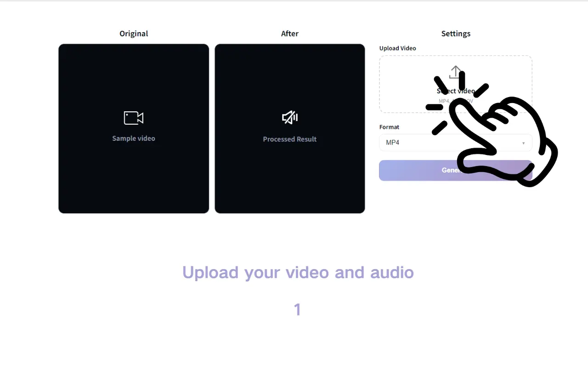Click the video camera icon in Original panel
This screenshot has width=588, height=368.
(134, 118)
